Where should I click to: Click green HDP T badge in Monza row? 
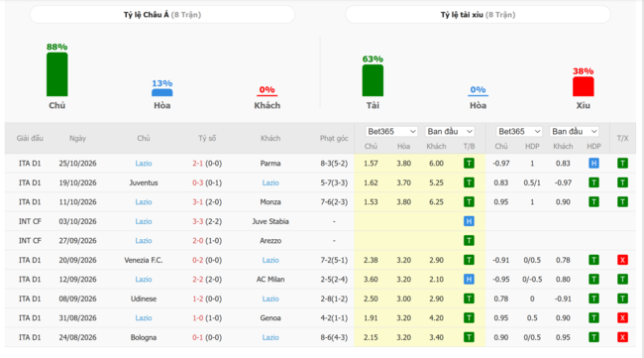593,202
